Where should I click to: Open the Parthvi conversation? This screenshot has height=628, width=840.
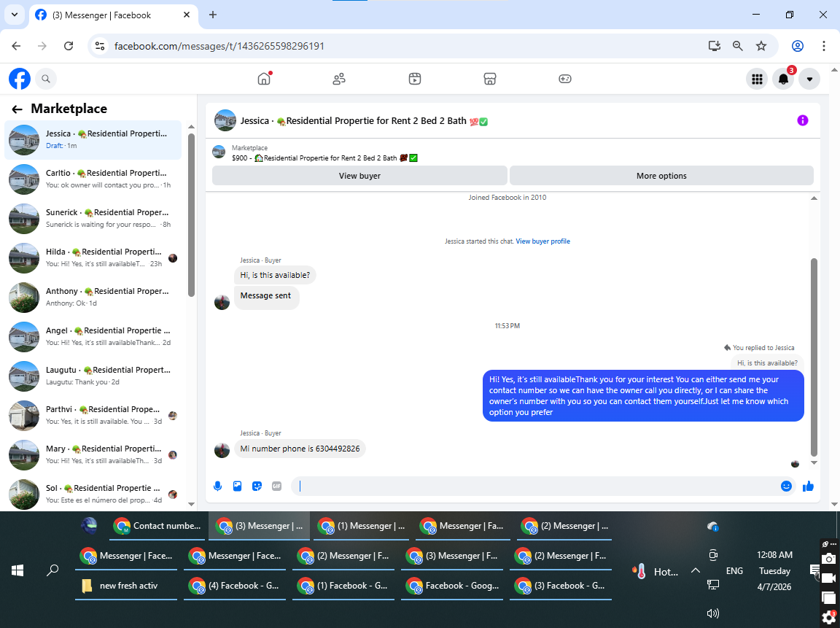tap(93, 415)
